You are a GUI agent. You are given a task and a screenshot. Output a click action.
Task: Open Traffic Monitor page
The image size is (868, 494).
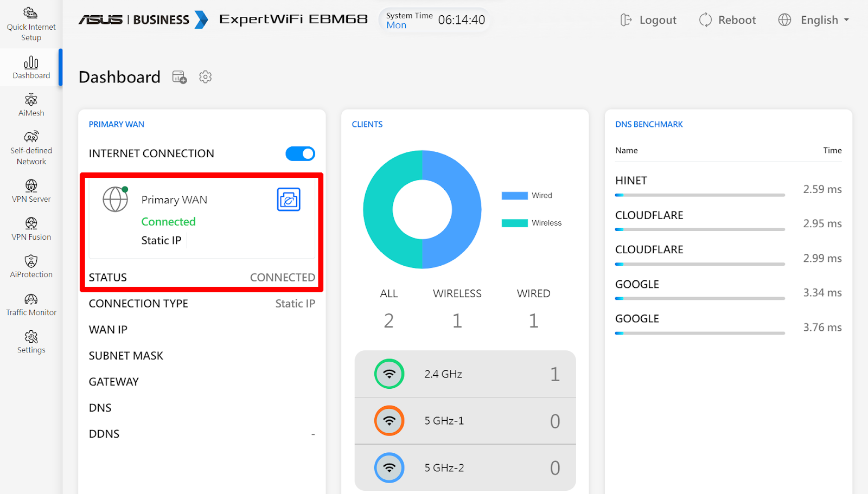(31, 304)
